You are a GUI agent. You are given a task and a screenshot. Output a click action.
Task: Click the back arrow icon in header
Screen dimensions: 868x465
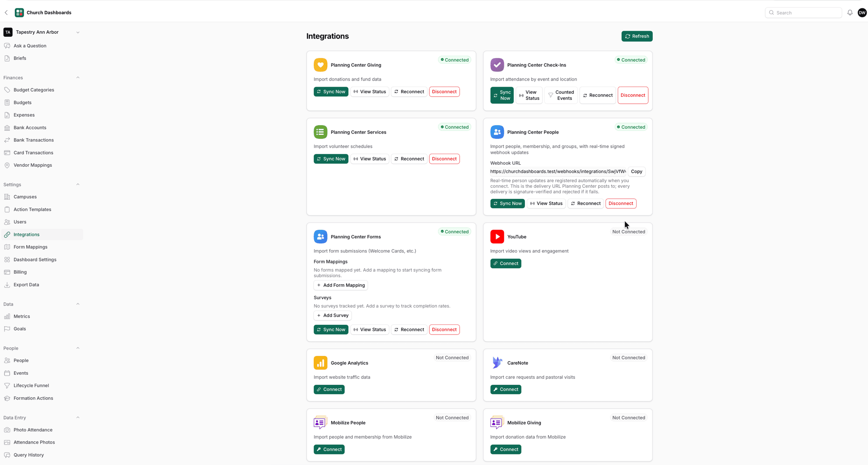(x=6, y=13)
